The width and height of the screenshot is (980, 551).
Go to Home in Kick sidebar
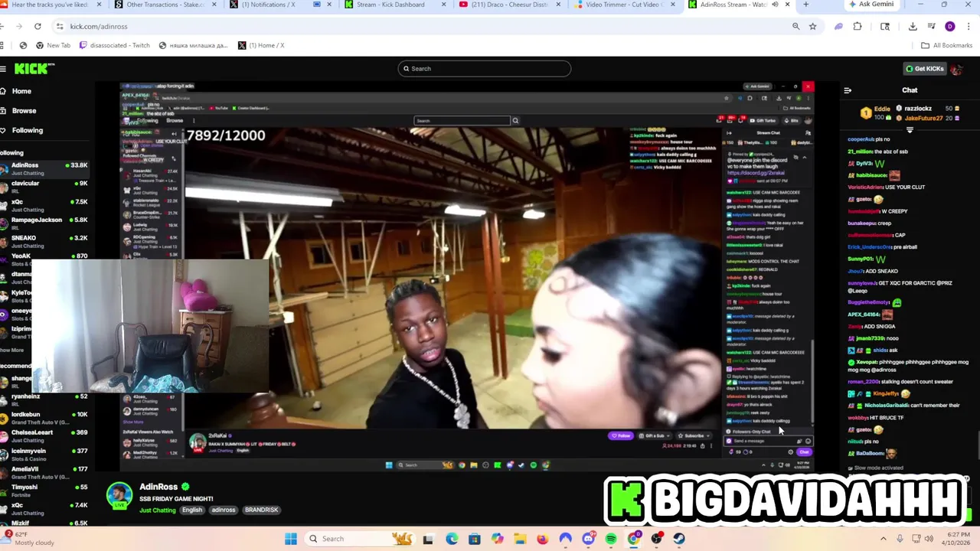coord(21,91)
